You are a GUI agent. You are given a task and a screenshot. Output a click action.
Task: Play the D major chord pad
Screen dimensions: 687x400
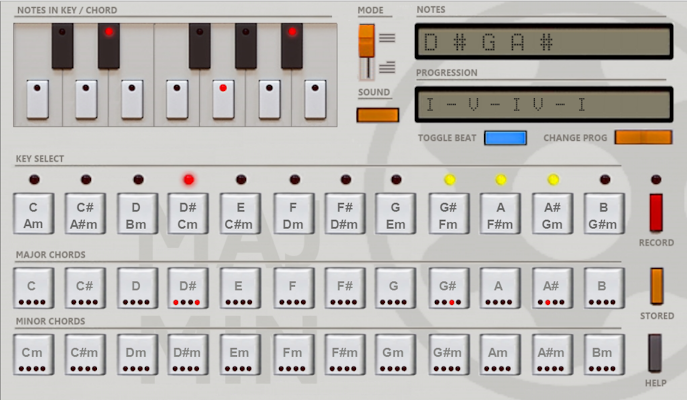click(x=137, y=288)
